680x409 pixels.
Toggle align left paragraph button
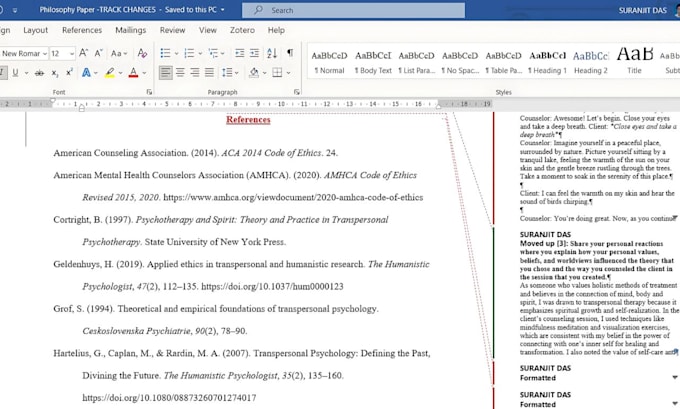point(165,72)
